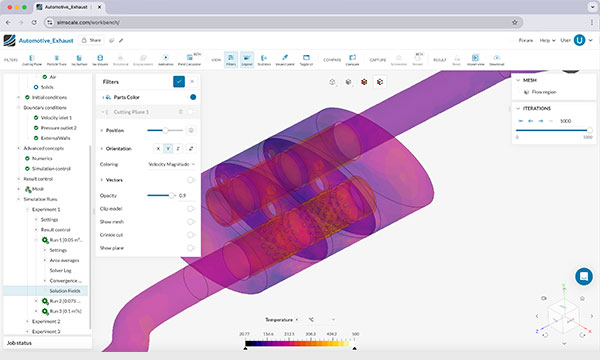Viewport: 600px width, 360px height.
Task: Toggle the Legend view button
Action: pyautogui.click(x=247, y=60)
